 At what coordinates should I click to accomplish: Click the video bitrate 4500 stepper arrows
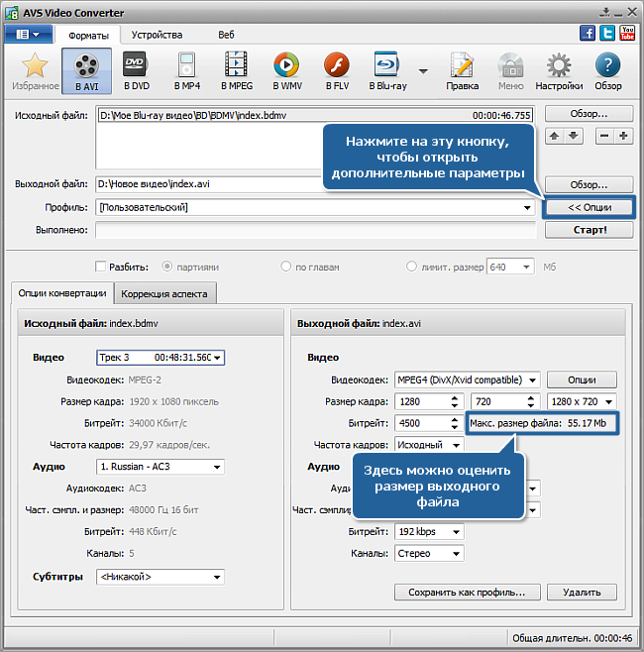[455, 423]
